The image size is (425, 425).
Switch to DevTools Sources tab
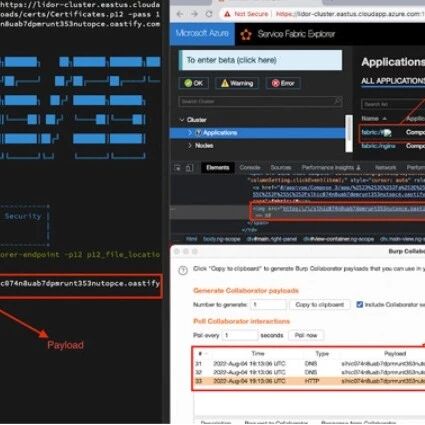click(281, 168)
